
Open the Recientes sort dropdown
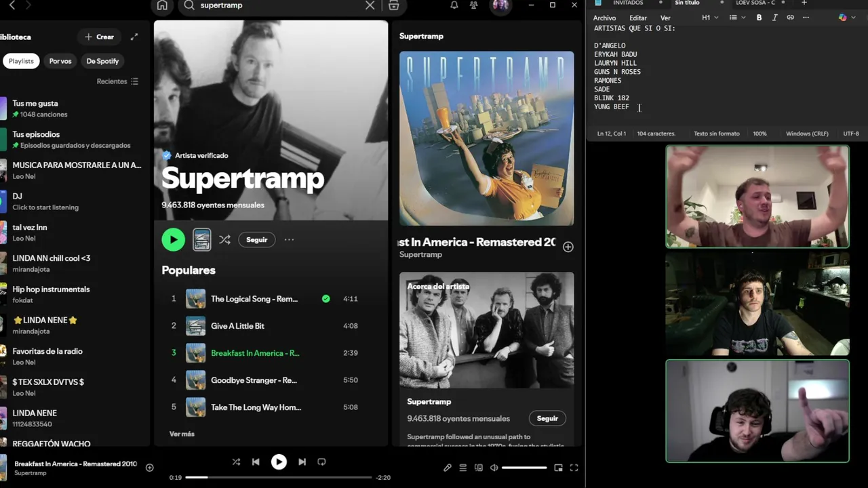coord(117,81)
